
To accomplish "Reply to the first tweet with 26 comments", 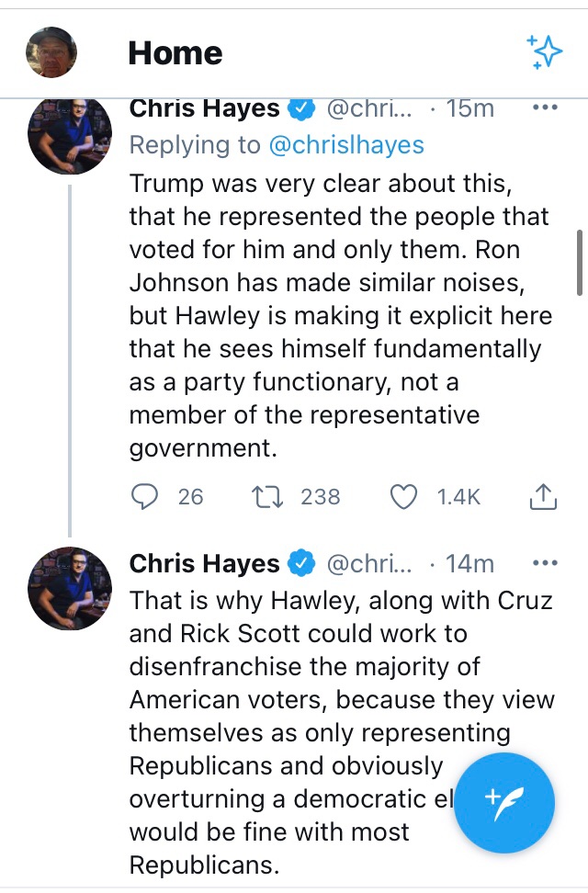I will coord(145,497).
